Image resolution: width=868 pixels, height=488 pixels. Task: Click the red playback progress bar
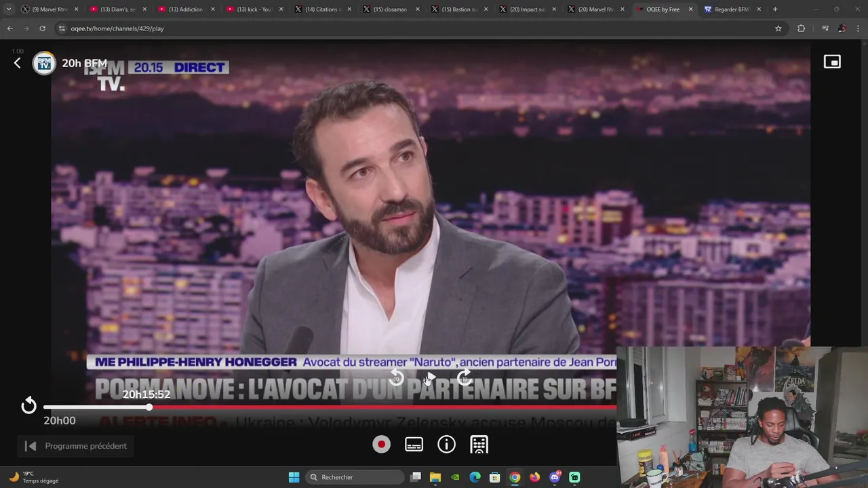[x=382, y=407]
